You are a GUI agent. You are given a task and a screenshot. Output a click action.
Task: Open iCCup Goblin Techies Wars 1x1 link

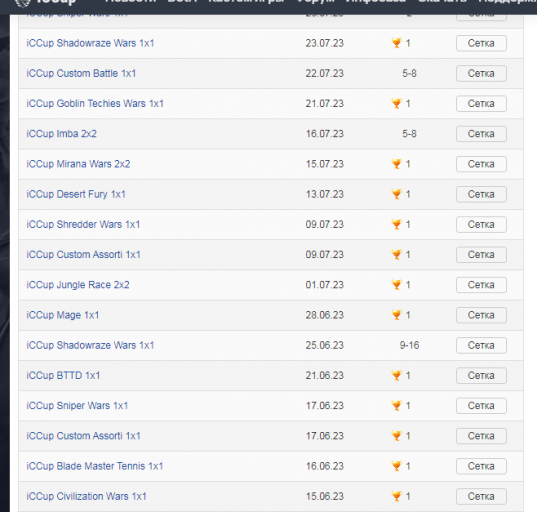click(95, 103)
